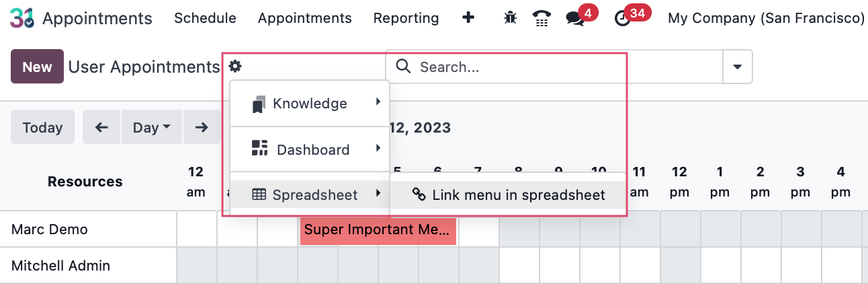Screen dimensions: 868x284
Task: Click the Appointments app logo icon
Action: (21, 18)
